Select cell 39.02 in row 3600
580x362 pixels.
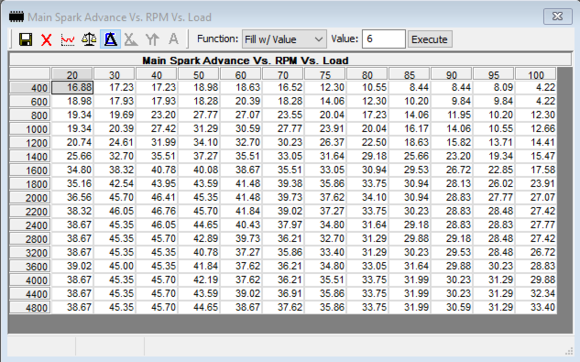[x=72, y=266]
